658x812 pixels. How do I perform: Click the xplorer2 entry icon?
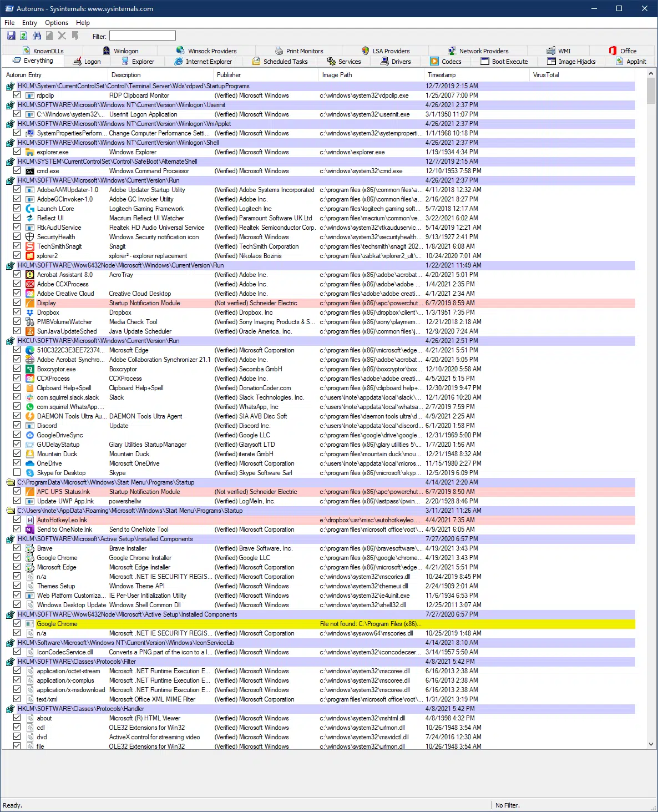pyautogui.click(x=30, y=256)
